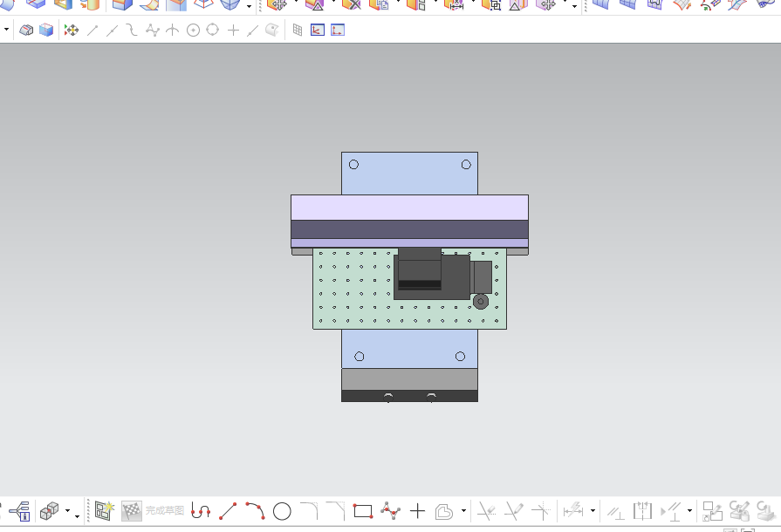Click the round knob on dark motor block
781x532 pixels.
pyautogui.click(x=481, y=302)
